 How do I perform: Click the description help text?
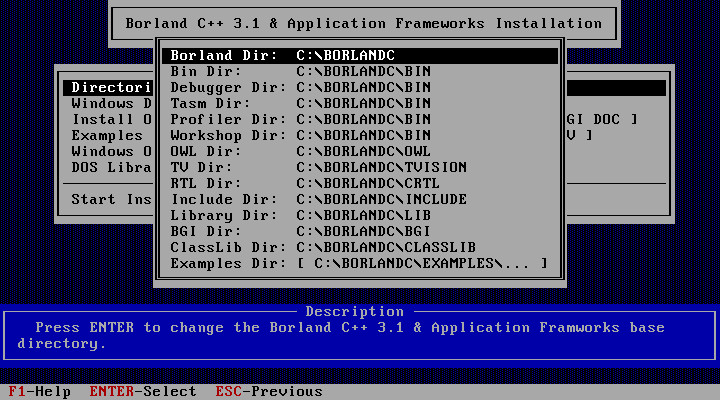pos(341,336)
